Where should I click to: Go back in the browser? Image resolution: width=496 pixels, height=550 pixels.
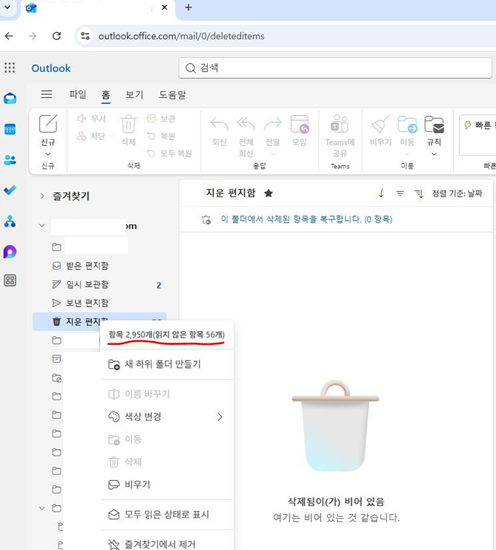click(x=9, y=36)
